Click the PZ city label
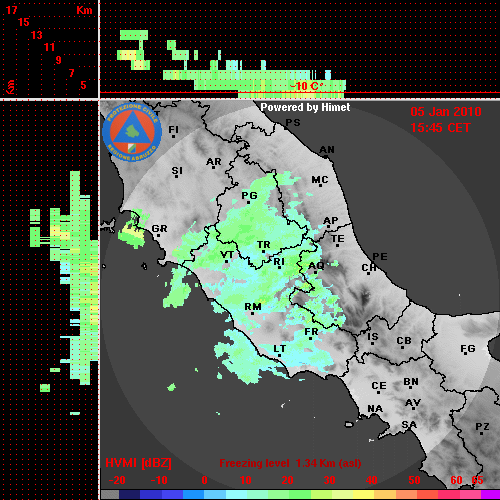 [482, 427]
